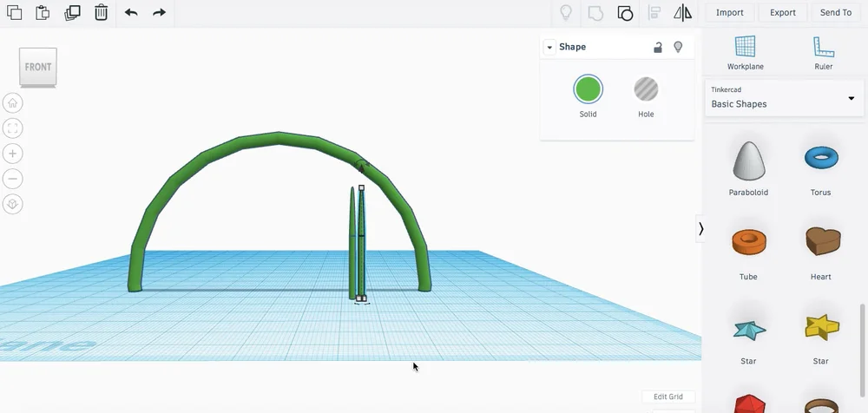Return to Home view
Screen dimensions: 868x413
point(13,103)
